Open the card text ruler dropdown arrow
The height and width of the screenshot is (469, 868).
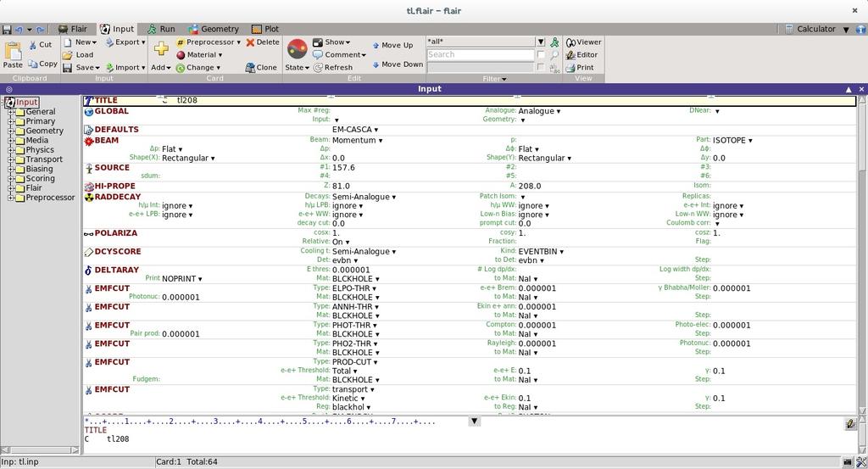click(474, 422)
